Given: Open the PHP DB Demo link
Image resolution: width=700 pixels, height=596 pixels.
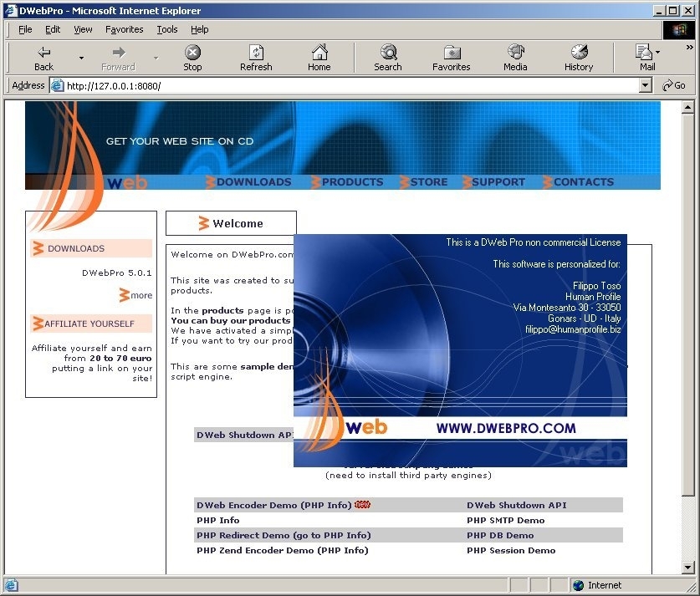Looking at the screenshot, I should (500, 535).
